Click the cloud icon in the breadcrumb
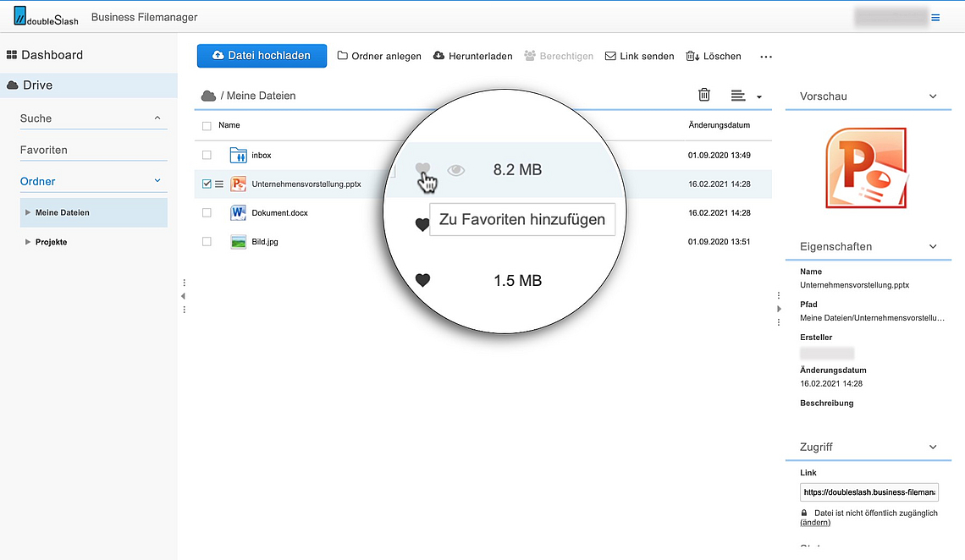Viewport: 965px width, 560px height. 208,96
